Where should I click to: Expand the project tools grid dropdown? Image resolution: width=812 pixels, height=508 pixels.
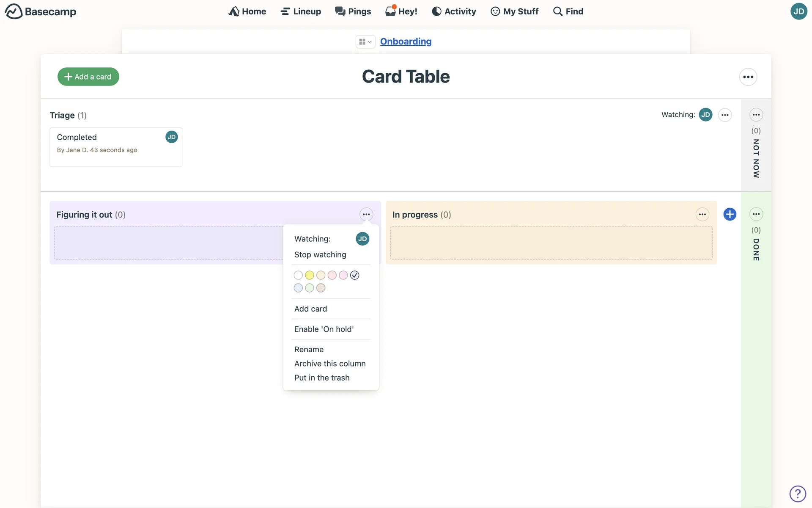pos(365,41)
